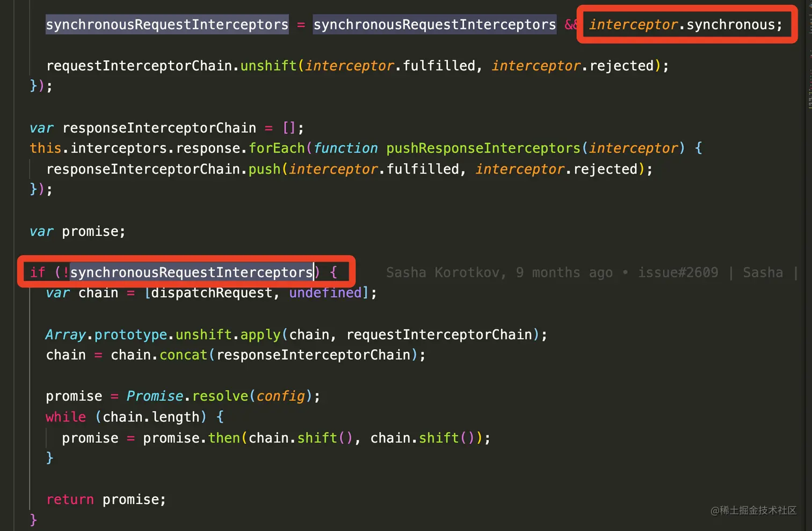812x531 pixels.
Task: Click 'Promise' in Promise.resolve
Action: click(x=155, y=396)
